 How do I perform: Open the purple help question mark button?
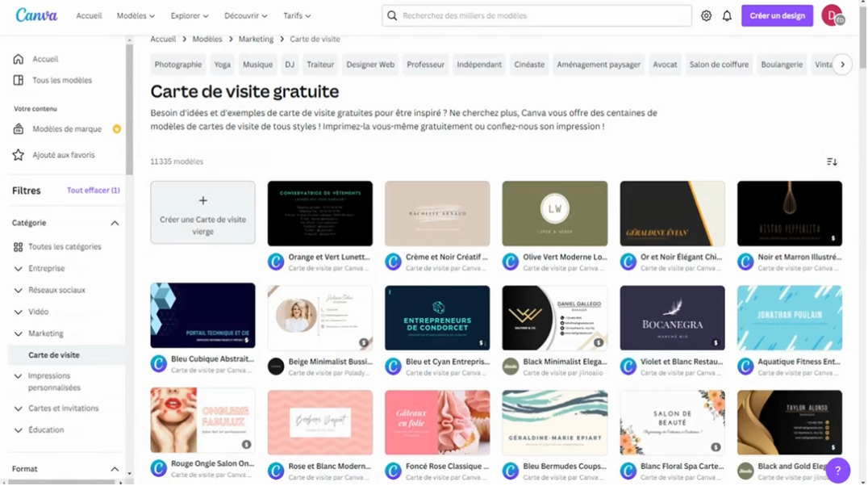pyautogui.click(x=837, y=470)
